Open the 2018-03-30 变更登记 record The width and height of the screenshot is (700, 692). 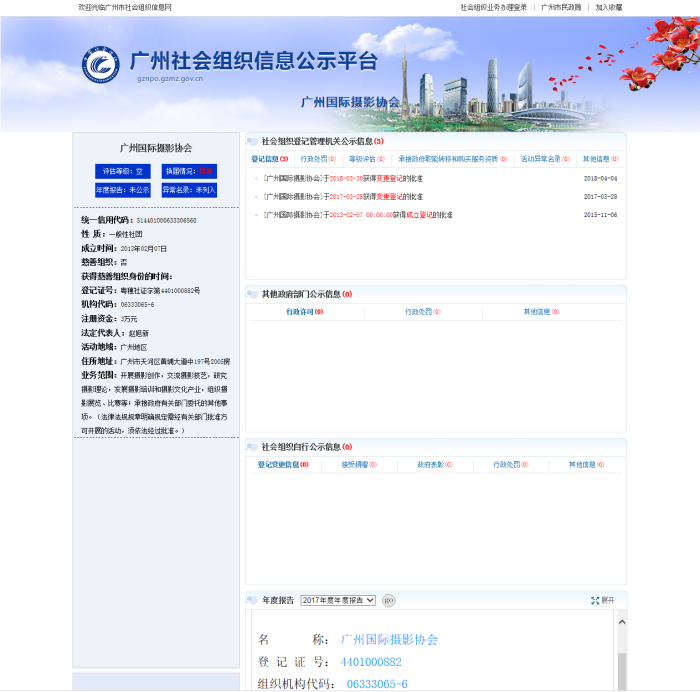pyautogui.click(x=343, y=179)
